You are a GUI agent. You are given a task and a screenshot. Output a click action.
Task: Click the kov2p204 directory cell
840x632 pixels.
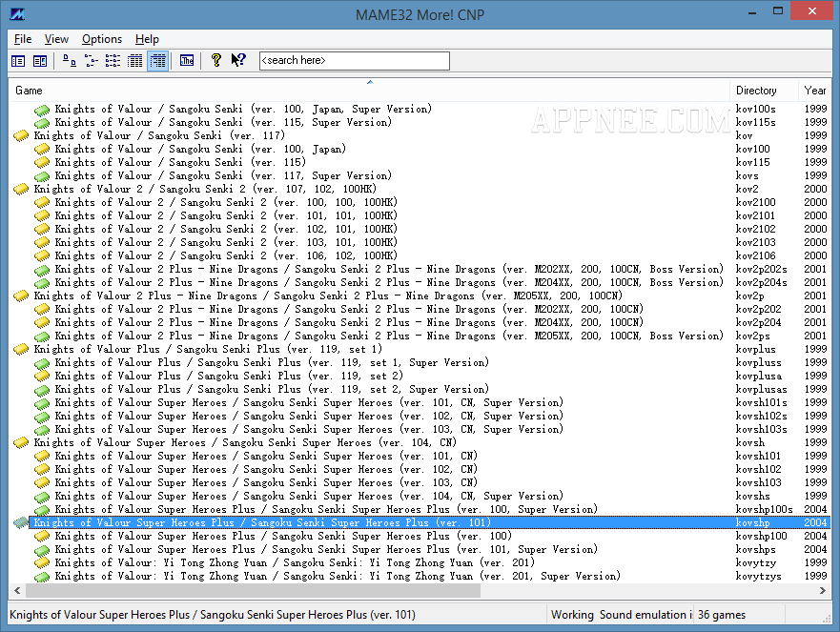point(759,322)
